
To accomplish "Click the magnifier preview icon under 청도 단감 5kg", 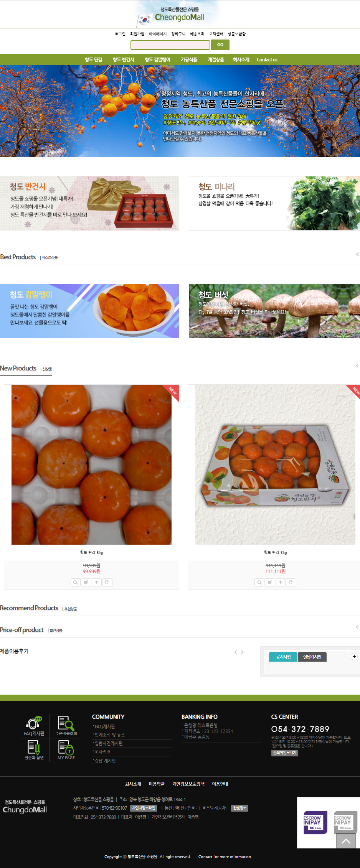I will click(x=76, y=582).
